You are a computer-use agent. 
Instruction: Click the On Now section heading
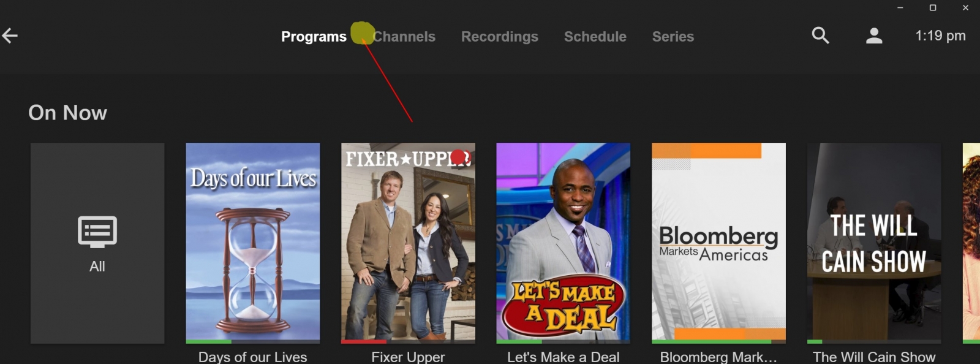pos(67,113)
